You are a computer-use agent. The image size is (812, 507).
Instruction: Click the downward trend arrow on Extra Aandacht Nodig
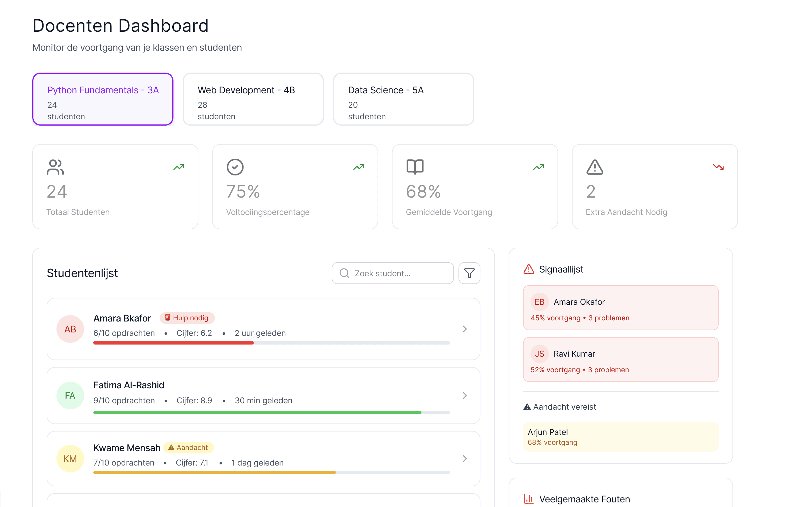(718, 167)
